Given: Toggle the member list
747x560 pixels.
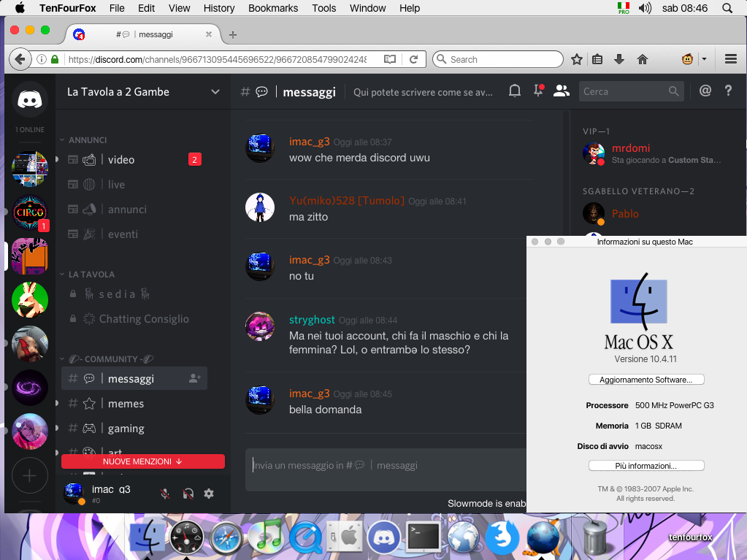Looking at the screenshot, I should coord(562,91).
